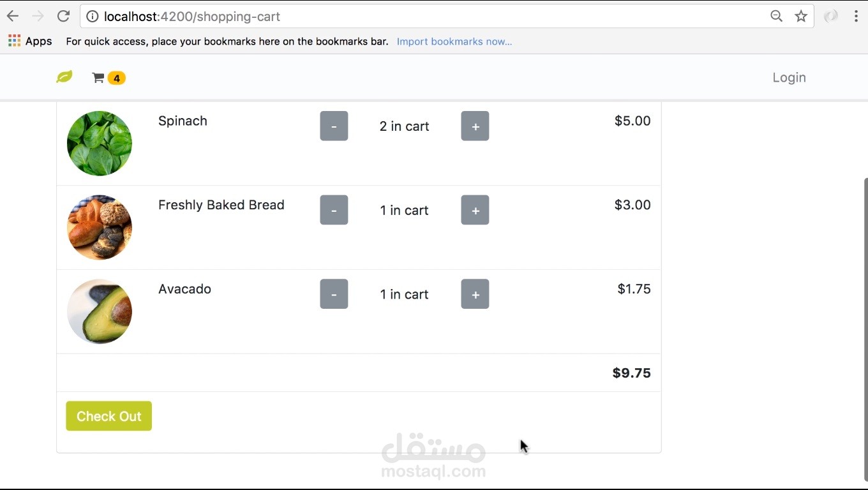The height and width of the screenshot is (490, 868).
Task: Increase Avacado quantity with plus button
Action: tap(475, 294)
